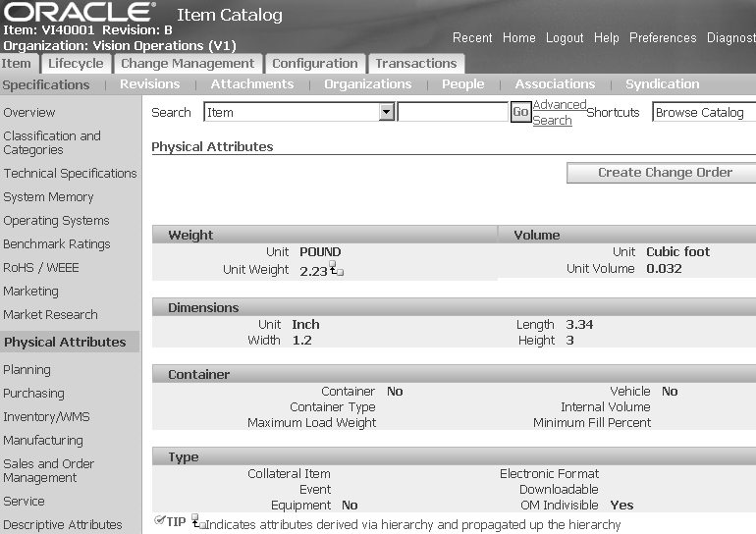Click the Logout link
The height and width of the screenshot is (534, 756).
pyautogui.click(x=565, y=37)
